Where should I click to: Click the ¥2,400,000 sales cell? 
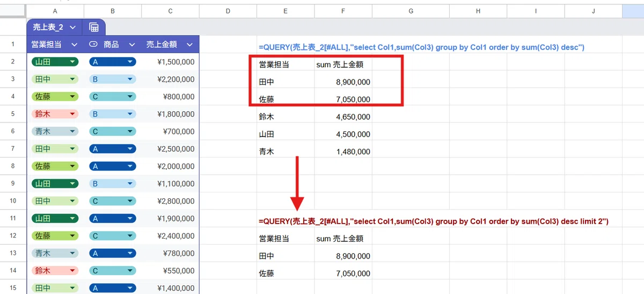click(170, 235)
